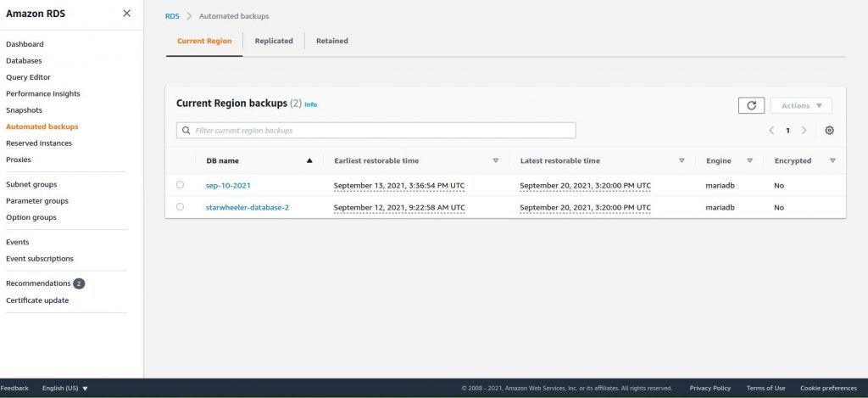Open Query Editor in the sidebar
This screenshot has width=868, height=398.
tap(28, 77)
